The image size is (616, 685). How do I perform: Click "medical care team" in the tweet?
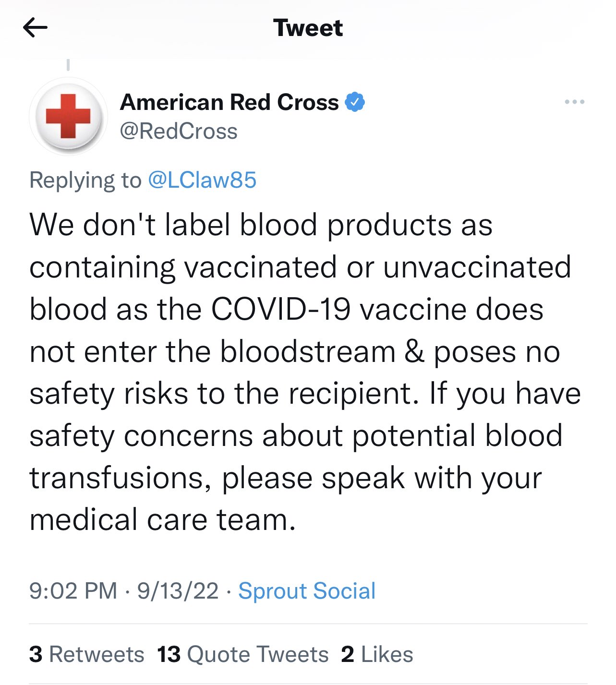[162, 520]
